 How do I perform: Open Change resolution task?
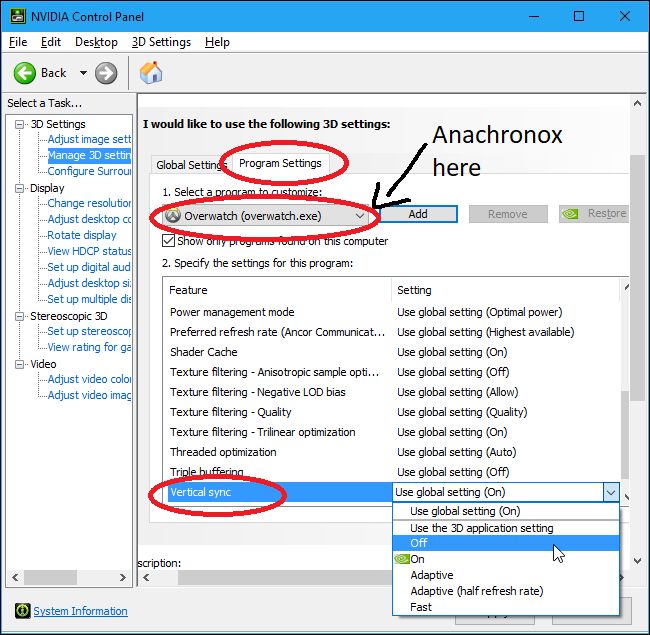[x=89, y=203]
